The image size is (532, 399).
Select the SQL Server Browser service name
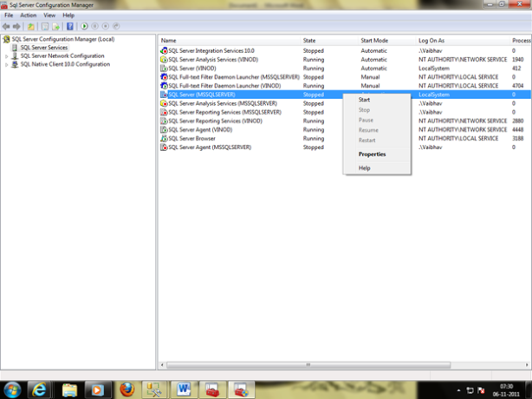[x=191, y=139]
